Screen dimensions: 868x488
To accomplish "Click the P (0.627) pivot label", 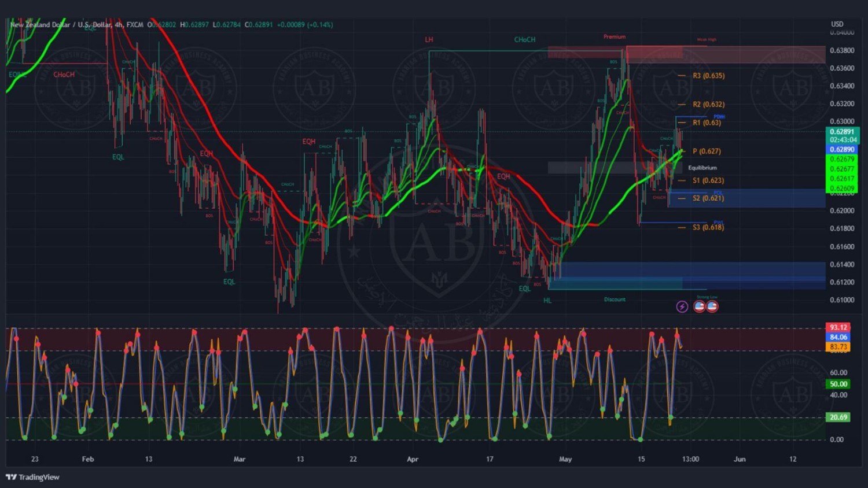I will [x=707, y=151].
